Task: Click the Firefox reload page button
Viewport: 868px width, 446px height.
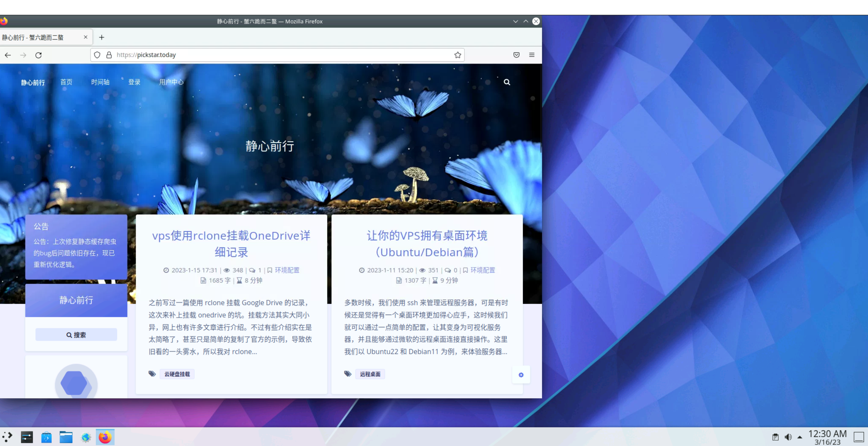Action: coord(38,55)
